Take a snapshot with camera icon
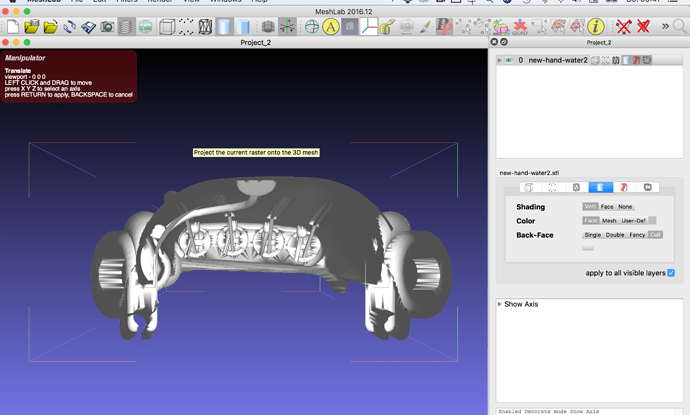 tap(107, 27)
